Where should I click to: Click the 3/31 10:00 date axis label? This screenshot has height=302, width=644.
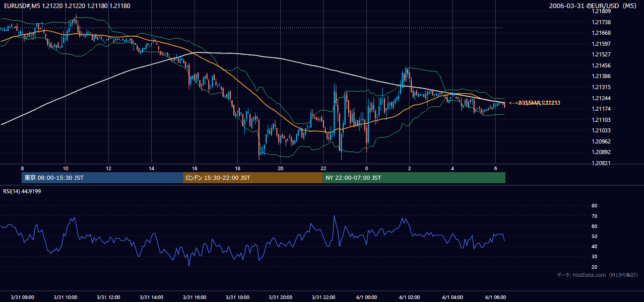pyautogui.click(x=66, y=297)
